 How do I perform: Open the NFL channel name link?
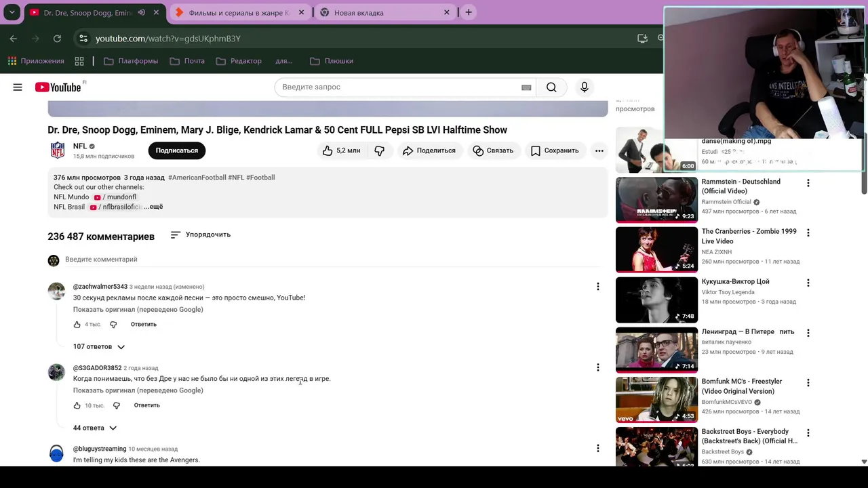pos(80,146)
